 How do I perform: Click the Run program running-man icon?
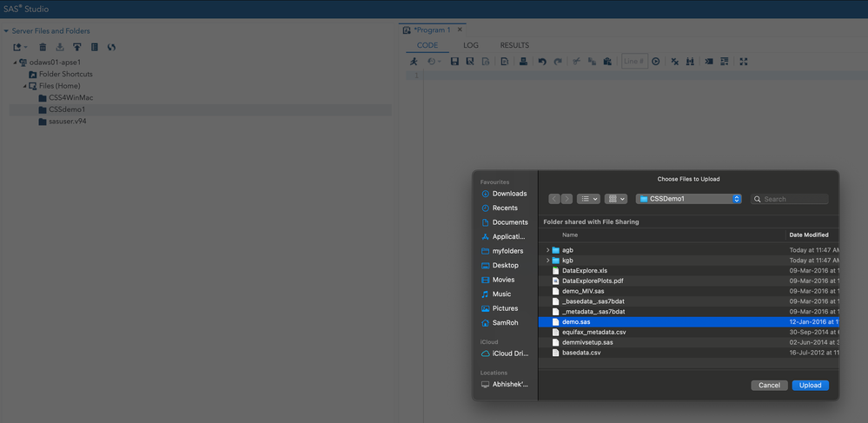click(x=414, y=62)
